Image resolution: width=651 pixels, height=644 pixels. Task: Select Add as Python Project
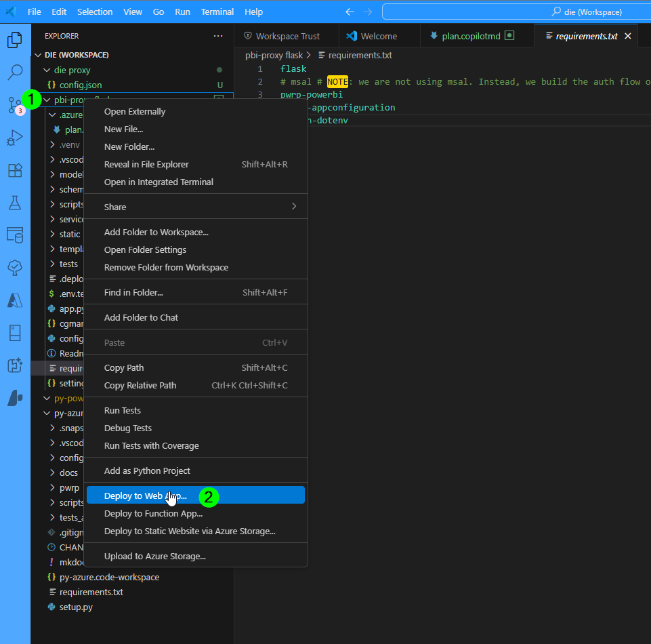click(x=196, y=470)
